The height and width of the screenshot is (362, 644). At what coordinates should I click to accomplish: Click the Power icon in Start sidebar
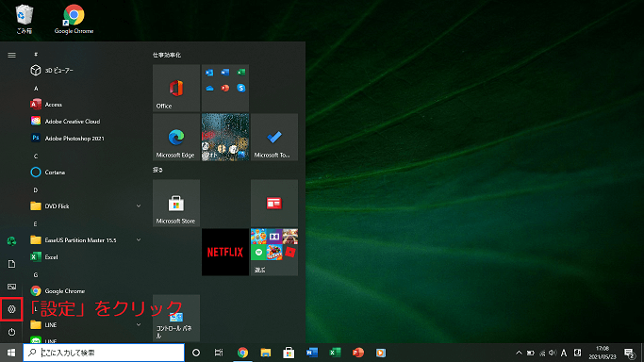tap(11, 332)
